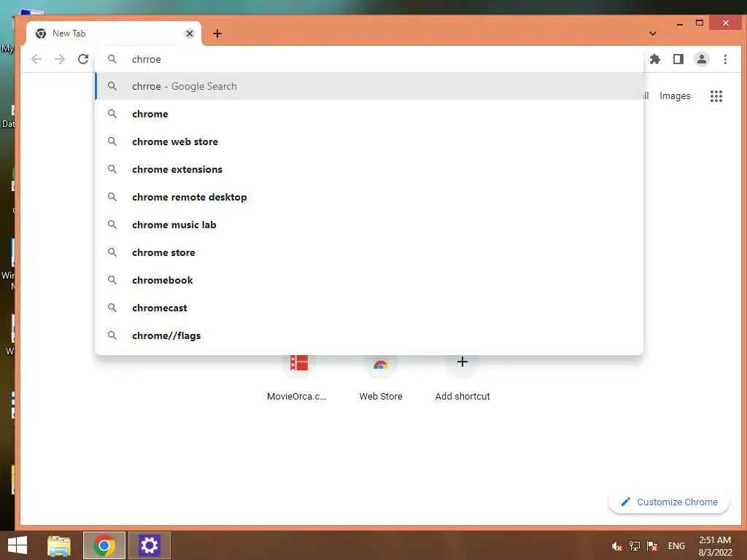The height and width of the screenshot is (560, 747).
Task: Open the Web Store shortcut
Action: 381,378
